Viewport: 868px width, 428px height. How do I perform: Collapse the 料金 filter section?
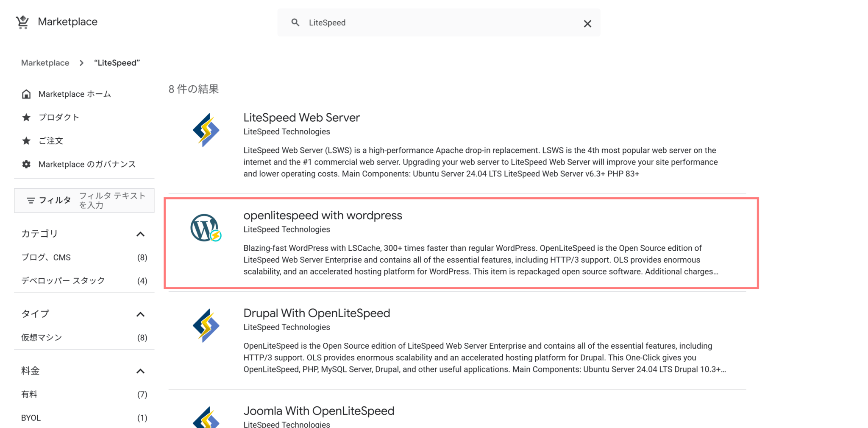[141, 371]
